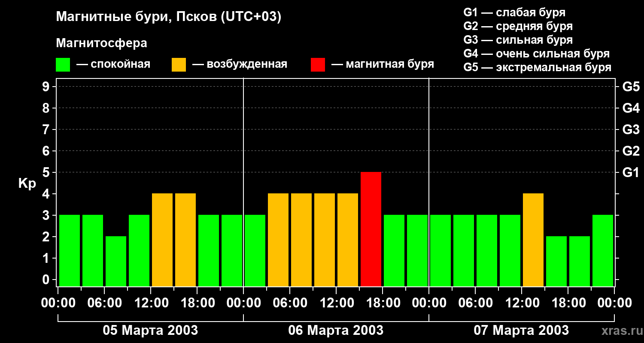644x343 pixels.
Task: Click the red 'магнитная буря' legend swatch
Action: [318, 65]
